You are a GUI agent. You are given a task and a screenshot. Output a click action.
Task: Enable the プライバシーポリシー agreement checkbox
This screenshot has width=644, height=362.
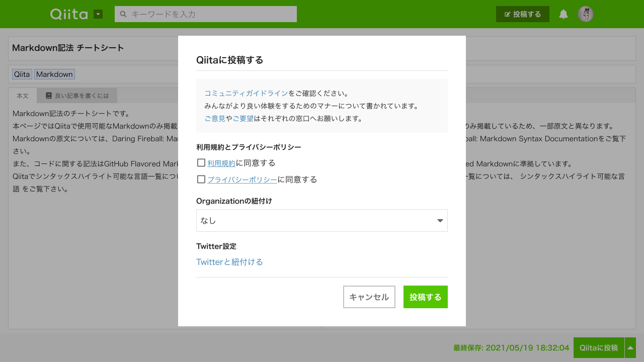click(x=201, y=179)
